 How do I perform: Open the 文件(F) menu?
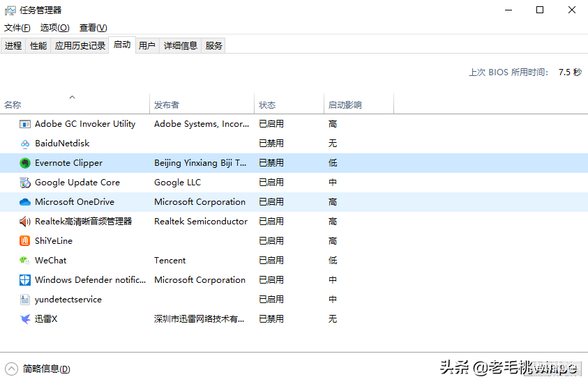[17, 28]
